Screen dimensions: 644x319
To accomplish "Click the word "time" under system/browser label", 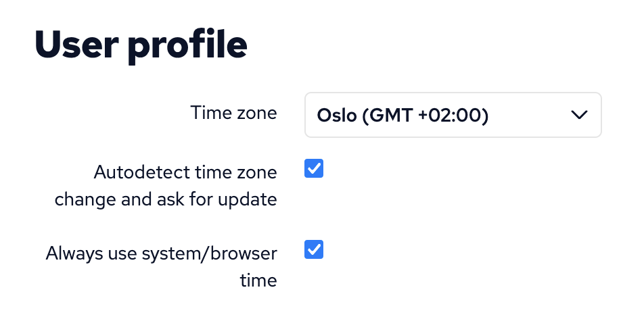I will coord(258,280).
